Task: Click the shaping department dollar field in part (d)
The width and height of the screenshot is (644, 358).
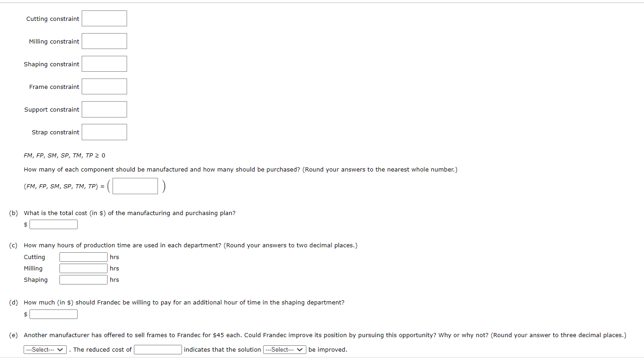Action: 54,314
